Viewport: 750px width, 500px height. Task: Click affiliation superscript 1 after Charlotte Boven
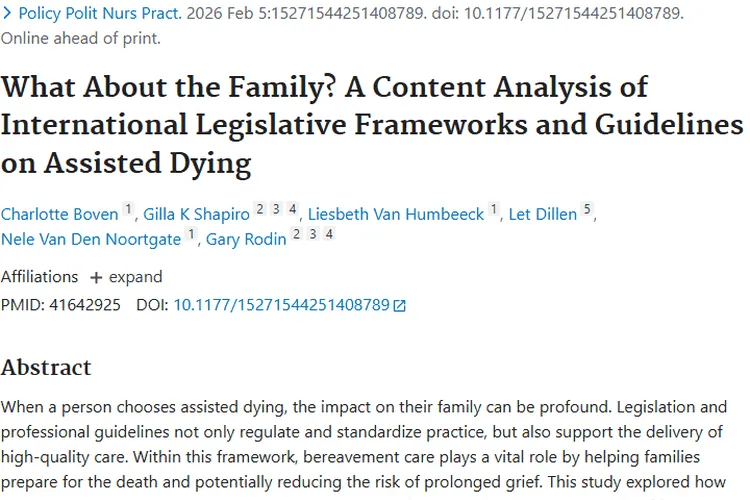(x=128, y=210)
